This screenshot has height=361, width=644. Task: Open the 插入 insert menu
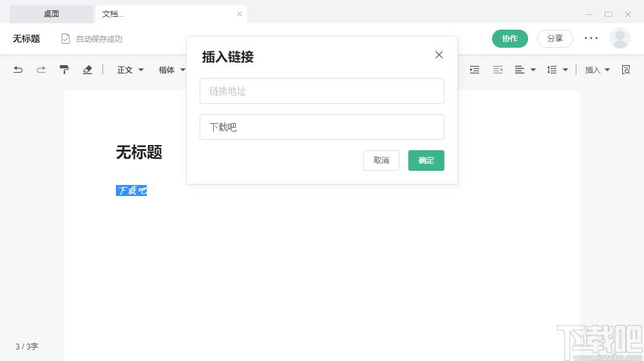coord(597,70)
